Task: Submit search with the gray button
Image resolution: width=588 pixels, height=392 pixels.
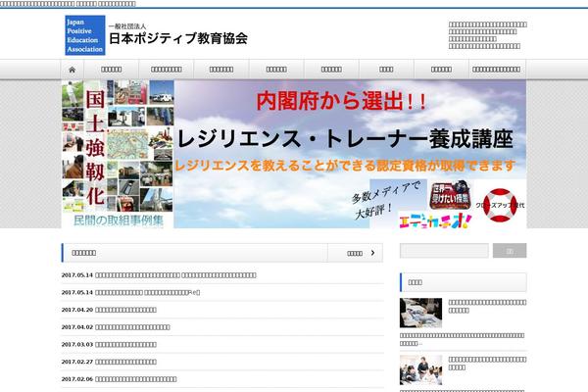Action: click(510, 251)
